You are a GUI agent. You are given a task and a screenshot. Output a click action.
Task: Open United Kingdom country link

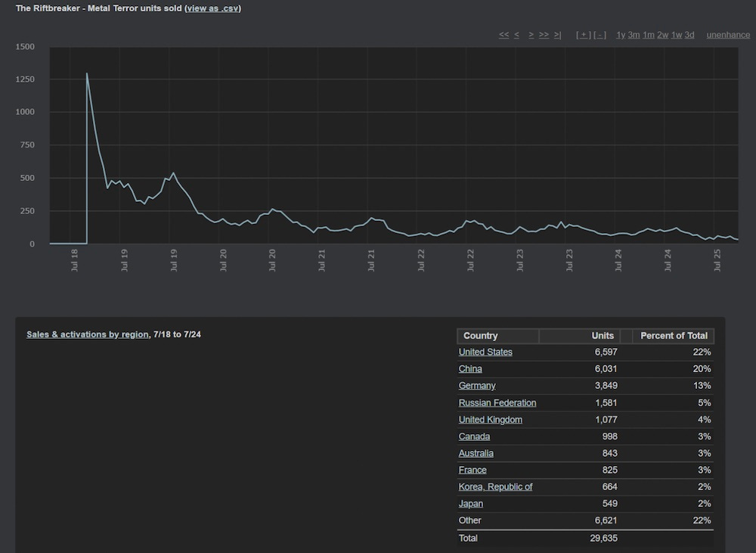click(491, 419)
